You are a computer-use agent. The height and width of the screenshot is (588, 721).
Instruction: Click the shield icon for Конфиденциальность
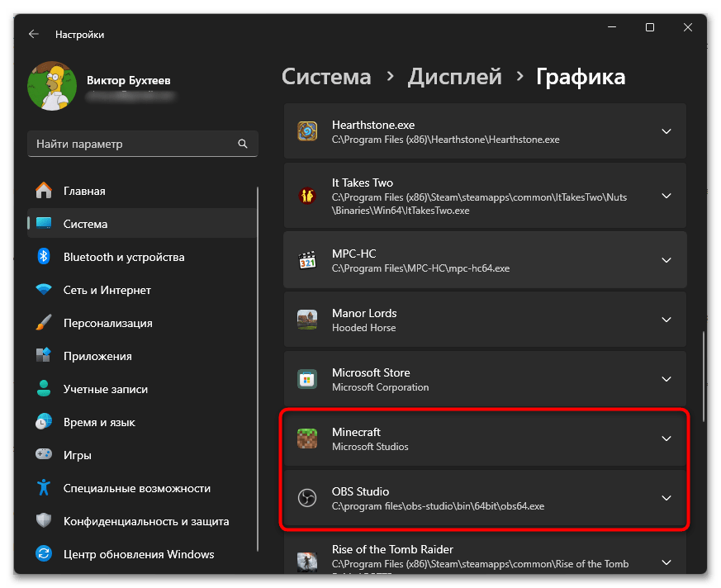[44, 521]
